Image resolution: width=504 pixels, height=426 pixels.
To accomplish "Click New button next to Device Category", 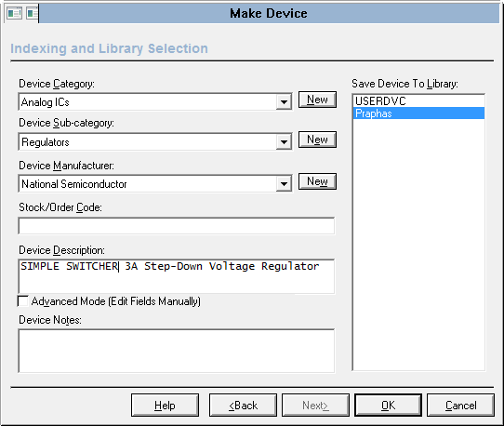I will (x=317, y=100).
